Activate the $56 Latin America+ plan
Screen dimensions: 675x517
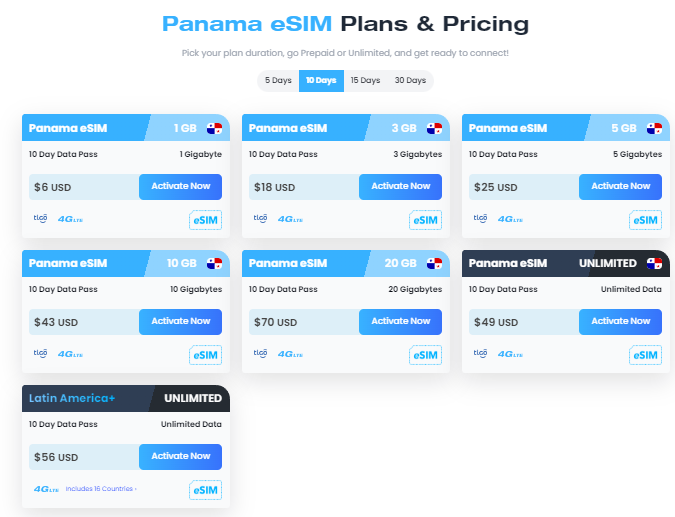click(180, 456)
